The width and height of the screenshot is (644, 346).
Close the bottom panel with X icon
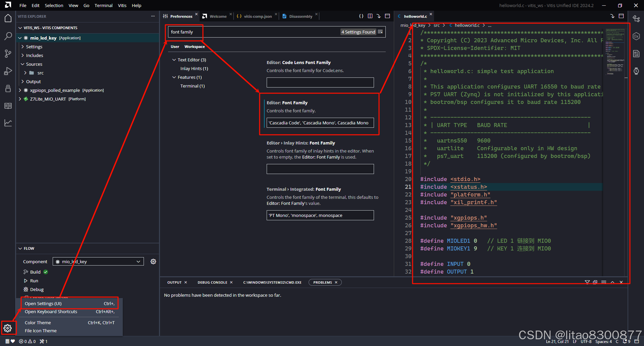tap(621, 282)
